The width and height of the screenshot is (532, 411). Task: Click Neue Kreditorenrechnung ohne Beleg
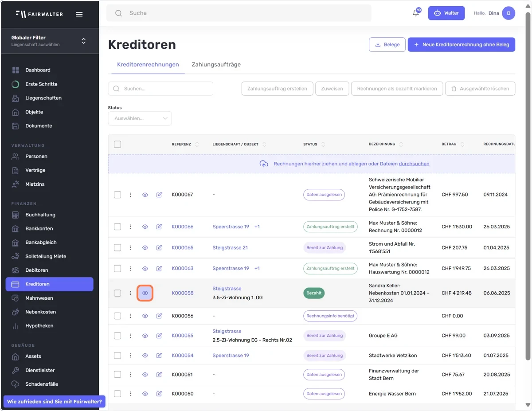point(462,44)
